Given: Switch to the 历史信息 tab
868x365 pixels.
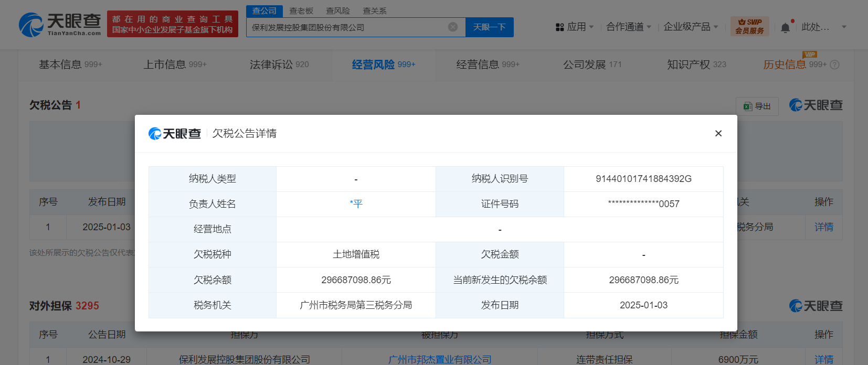Looking at the screenshot, I should tap(795, 65).
